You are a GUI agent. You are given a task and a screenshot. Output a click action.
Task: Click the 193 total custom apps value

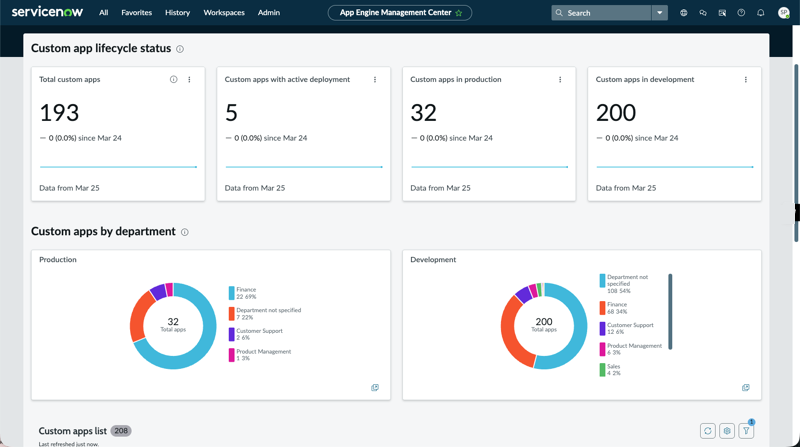pos(59,113)
